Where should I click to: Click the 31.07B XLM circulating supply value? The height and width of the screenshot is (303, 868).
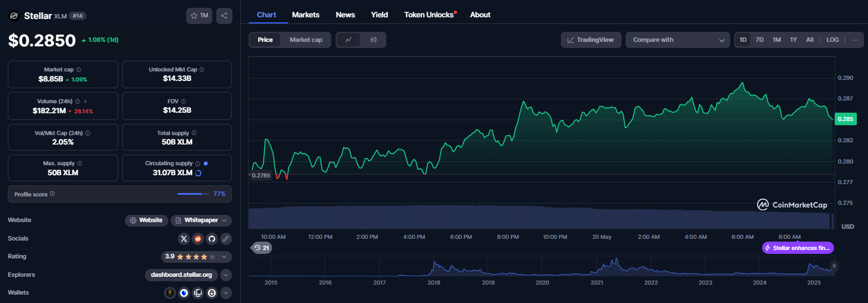pos(172,173)
